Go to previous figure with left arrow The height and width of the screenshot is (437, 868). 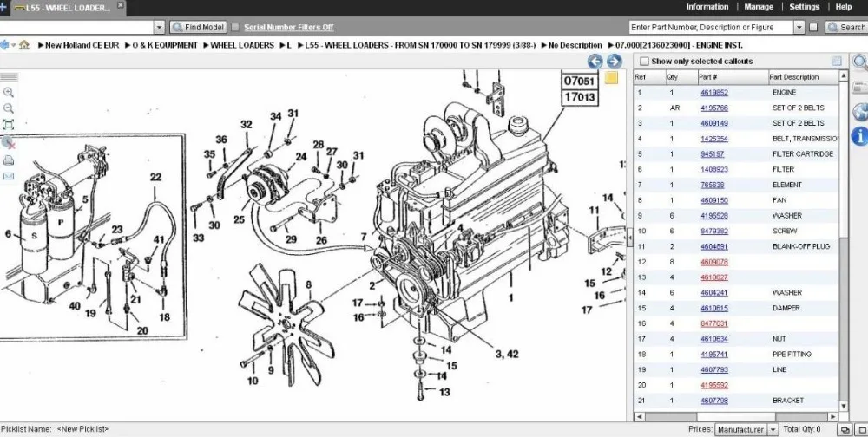point(595,62)
